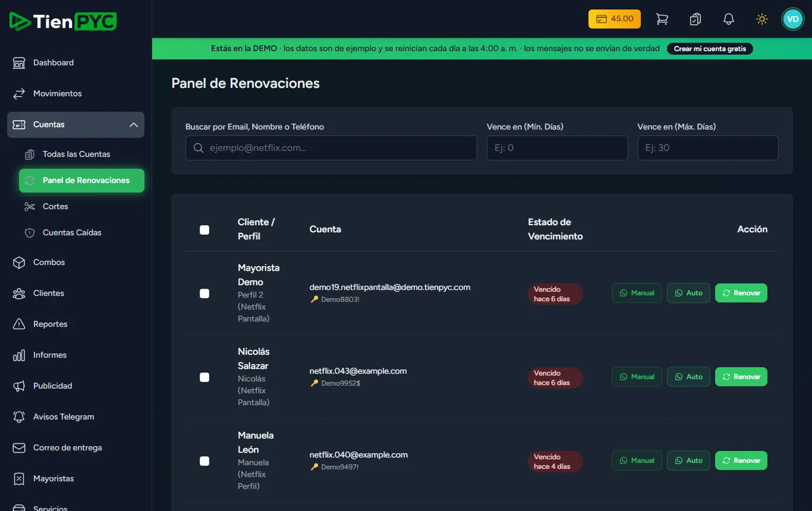The image size is (812, 511).
Task: Select Panel de Renovaciones submenu item
Action: point(81,181)
